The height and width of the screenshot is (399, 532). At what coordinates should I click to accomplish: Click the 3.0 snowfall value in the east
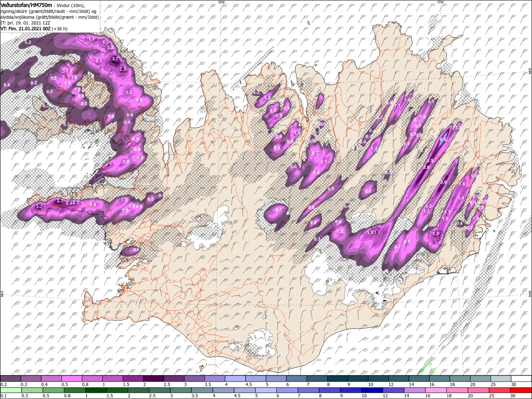tap(443, 182)
